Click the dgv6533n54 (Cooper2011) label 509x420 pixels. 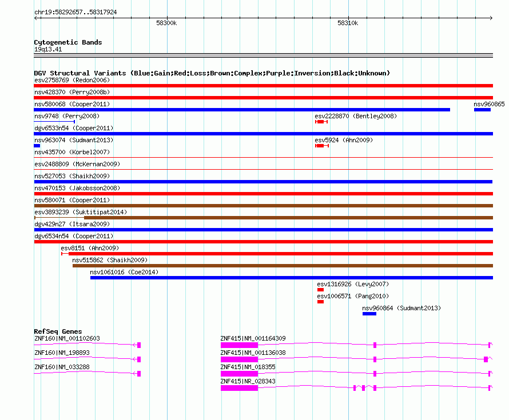(x=74, y=128)
